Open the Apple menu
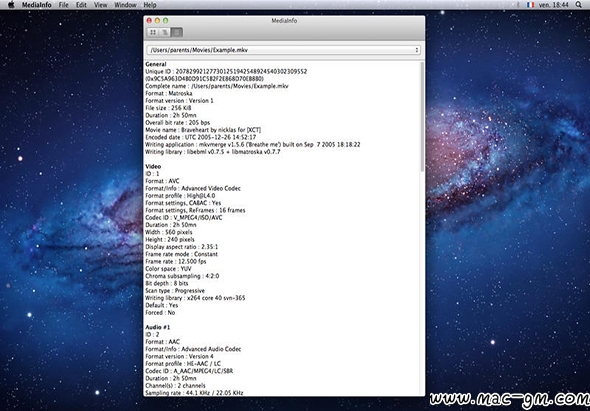Image resolution: width=590 pixels, height=411 pixels. 11,5
